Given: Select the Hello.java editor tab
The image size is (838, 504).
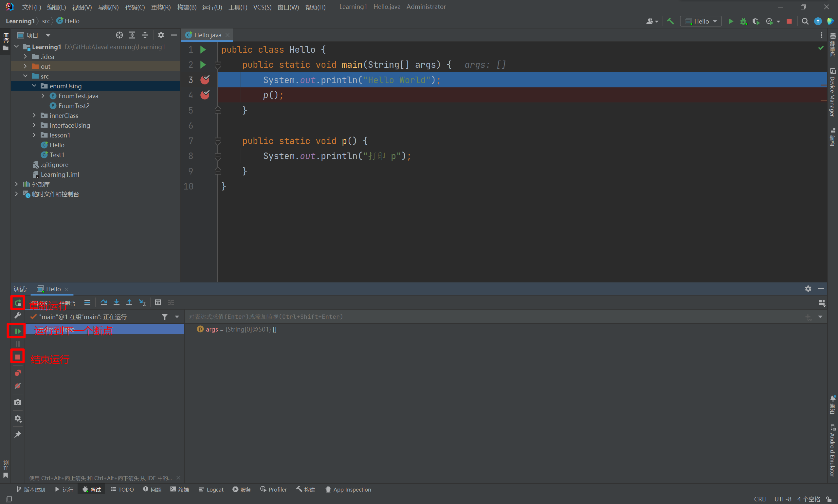Looking at the screenshot, I should pos(208,35).
